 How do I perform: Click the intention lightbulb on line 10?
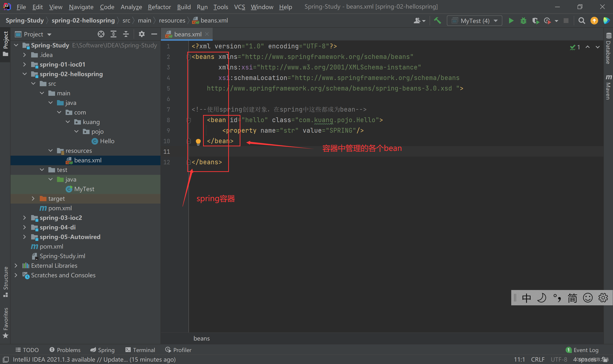pyautogui.click(x=198, y=142)
